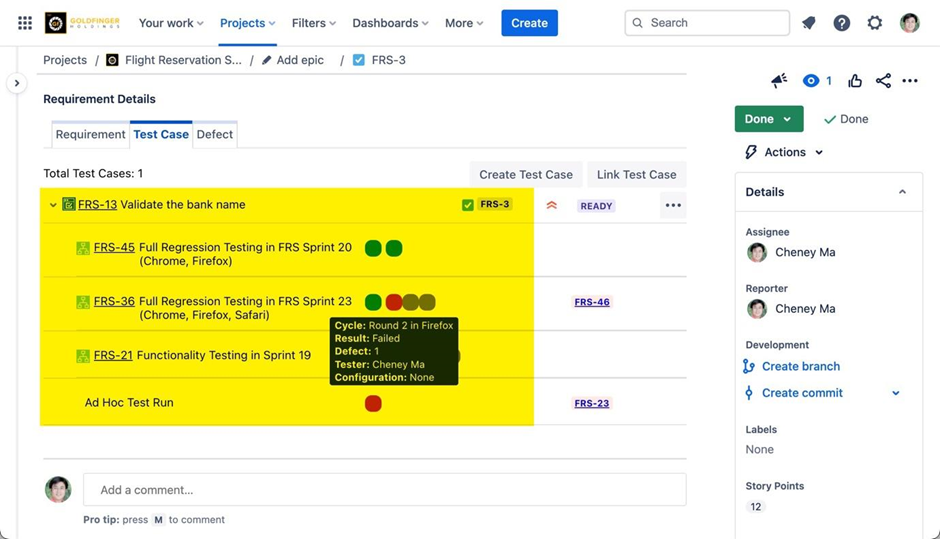Image resolution: width=940 pixels, height=539 pixels.
Task: Open the Projects menu
Action: (247, 23)
